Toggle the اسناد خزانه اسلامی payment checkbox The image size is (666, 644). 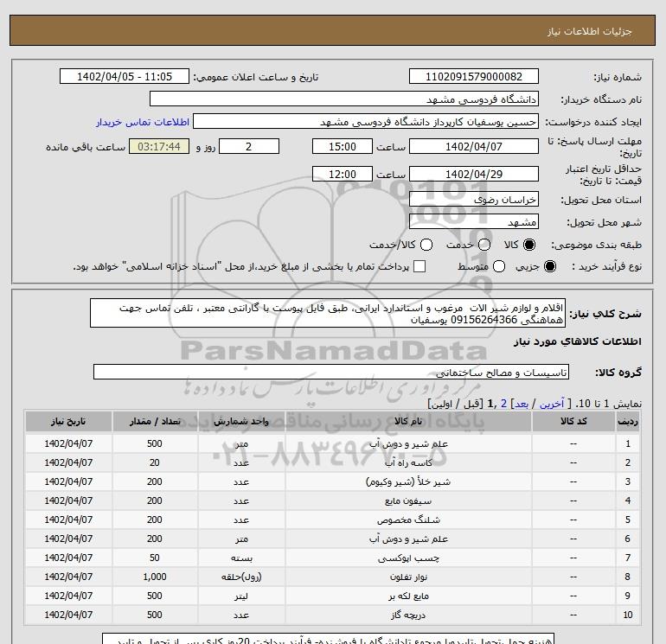click(419, 266)
